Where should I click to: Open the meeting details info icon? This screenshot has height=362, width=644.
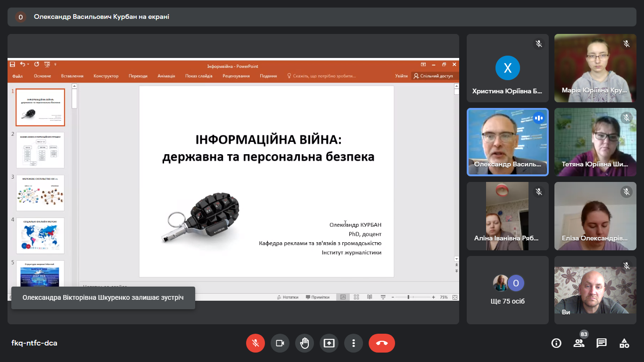pyautogui.click(x=556, y=343)
